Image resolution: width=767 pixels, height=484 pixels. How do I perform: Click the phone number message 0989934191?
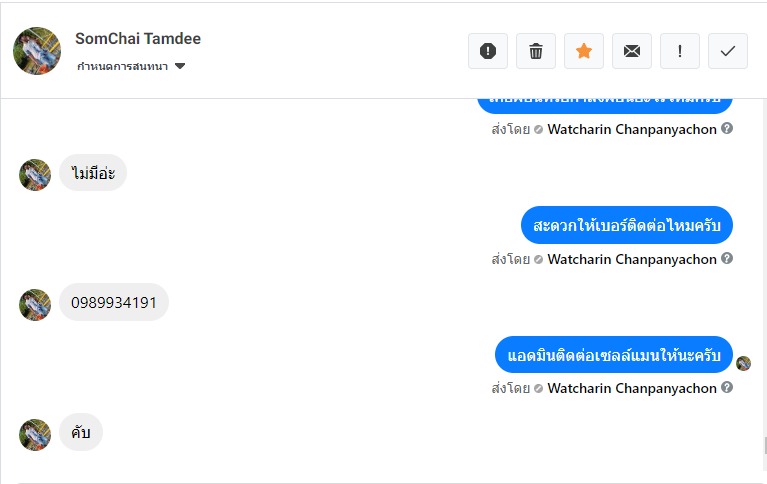coord(114,302)
